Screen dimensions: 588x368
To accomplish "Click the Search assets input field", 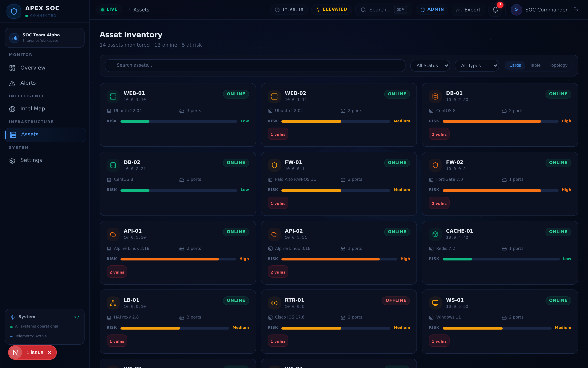I will point(255,65).
